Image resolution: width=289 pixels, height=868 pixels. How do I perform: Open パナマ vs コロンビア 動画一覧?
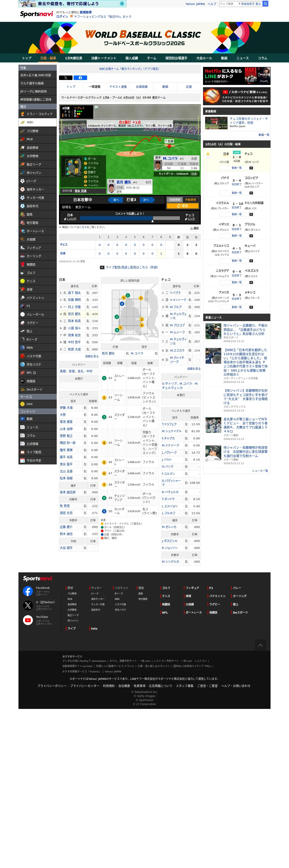click(x=237, y=193)
